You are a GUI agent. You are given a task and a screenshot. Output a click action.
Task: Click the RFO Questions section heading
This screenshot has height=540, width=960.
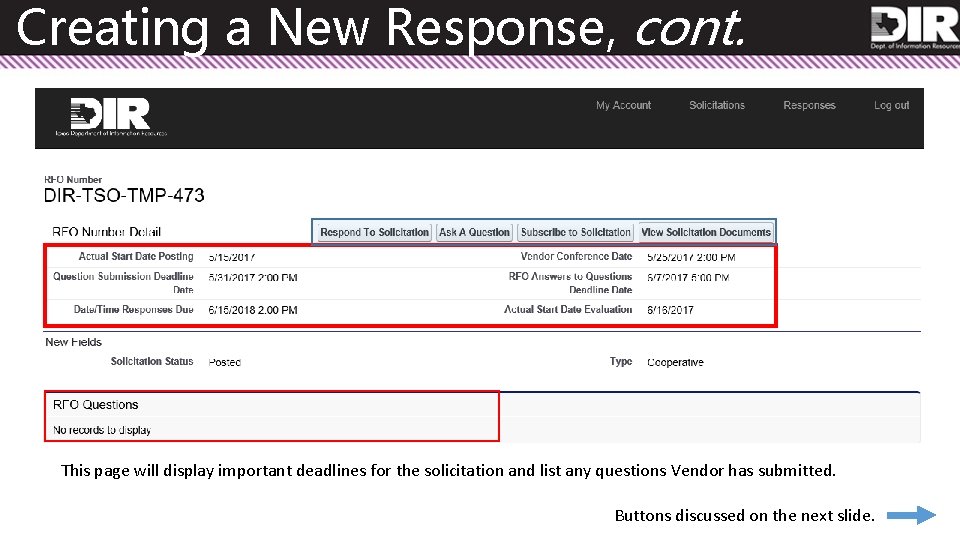coord(96,405)
